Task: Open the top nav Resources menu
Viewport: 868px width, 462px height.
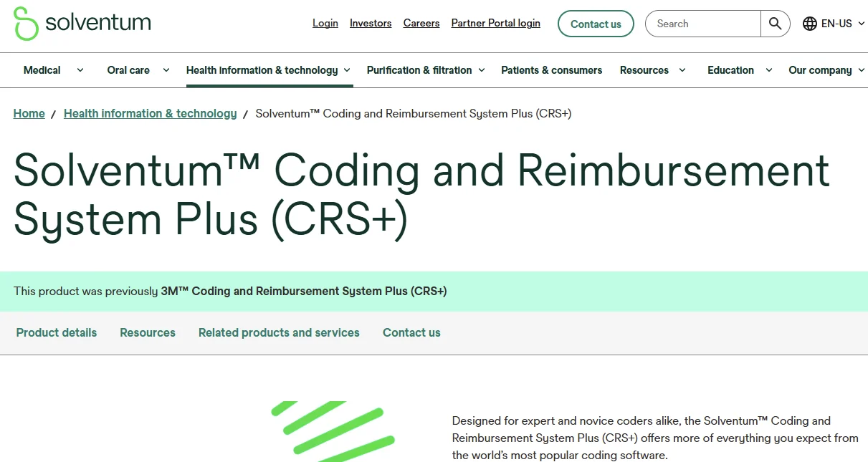Action: coord(644,70)
